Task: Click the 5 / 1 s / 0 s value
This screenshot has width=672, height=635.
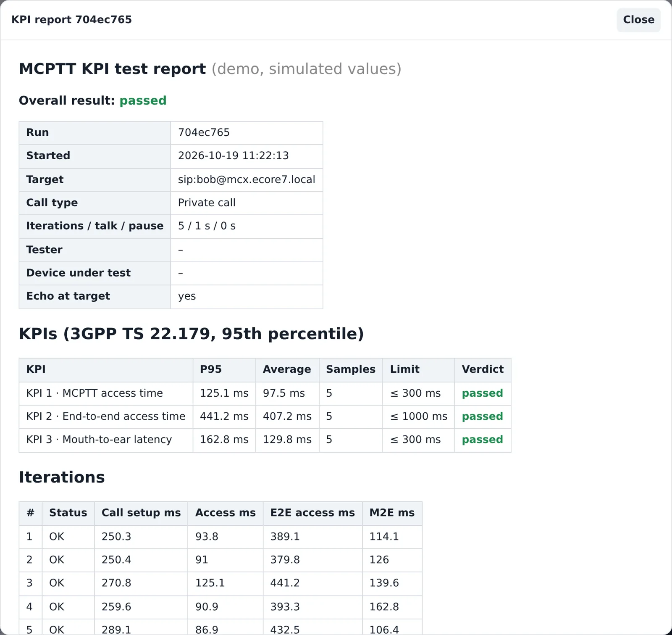Action: [207, 226]
